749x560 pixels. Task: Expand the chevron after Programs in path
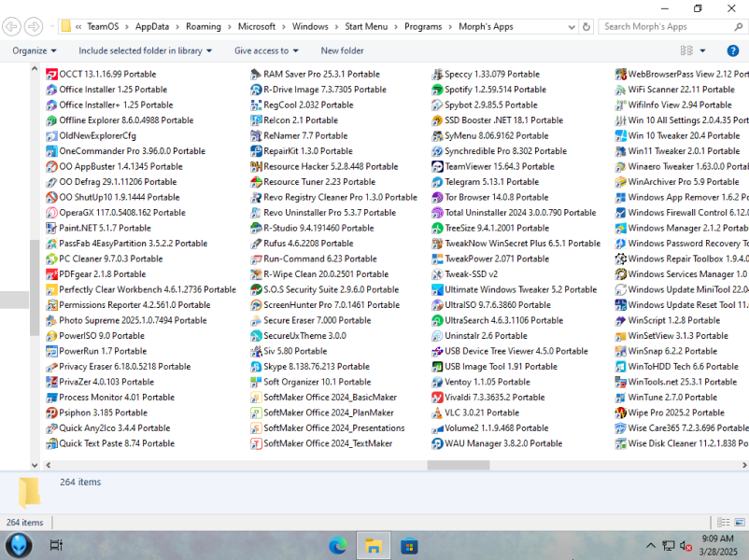[450, 27]
